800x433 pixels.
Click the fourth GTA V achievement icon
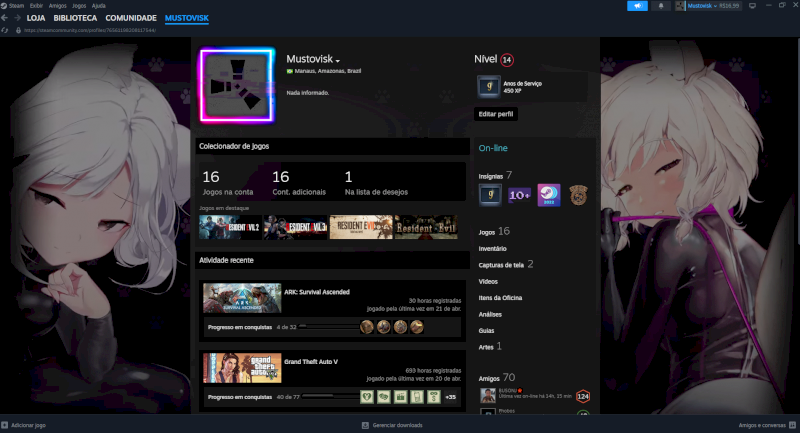coord(417,397)
